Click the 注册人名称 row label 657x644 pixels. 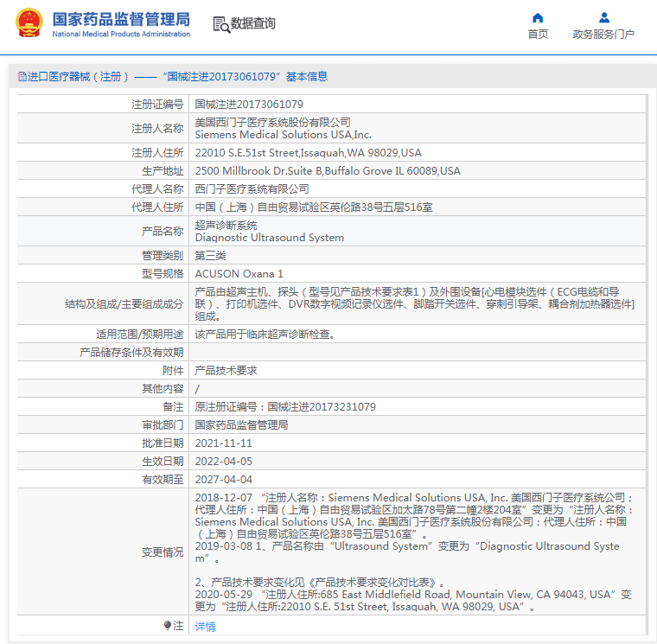[157, 129]
